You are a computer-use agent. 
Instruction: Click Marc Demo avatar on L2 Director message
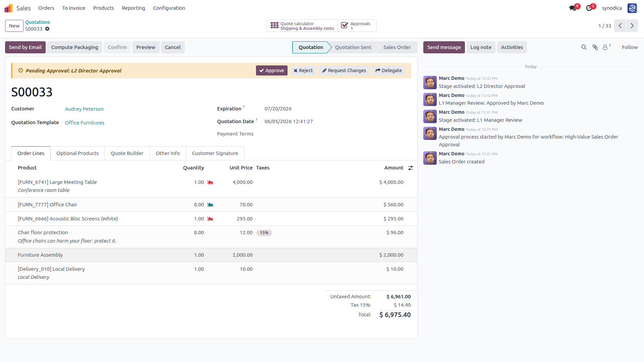(430, 82)
